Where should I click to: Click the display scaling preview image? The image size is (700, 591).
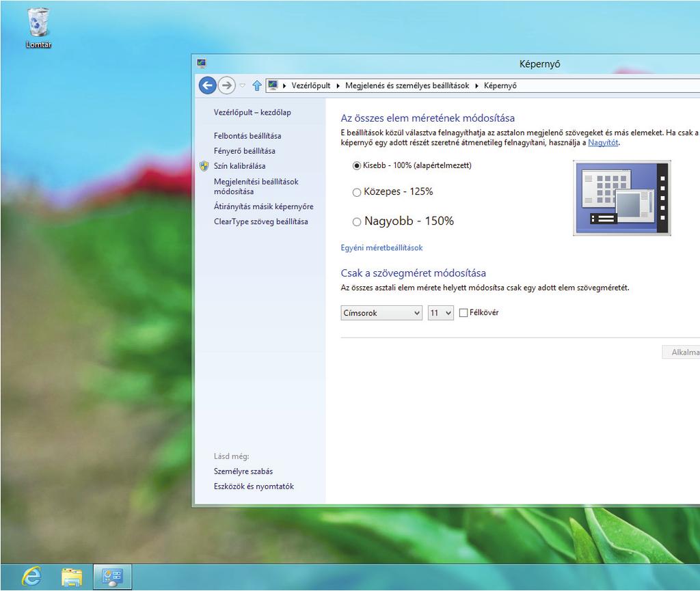[622, 197]
